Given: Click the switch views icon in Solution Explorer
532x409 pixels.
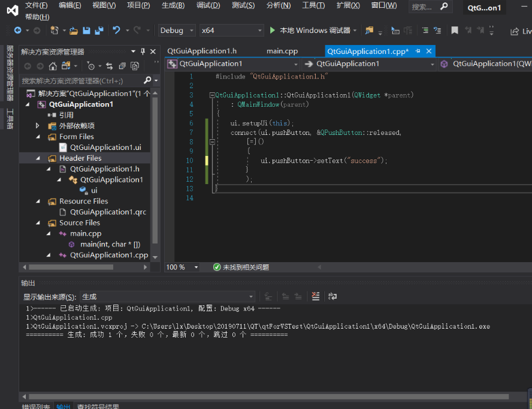Looking at the screenshot, I should (66, 66).
